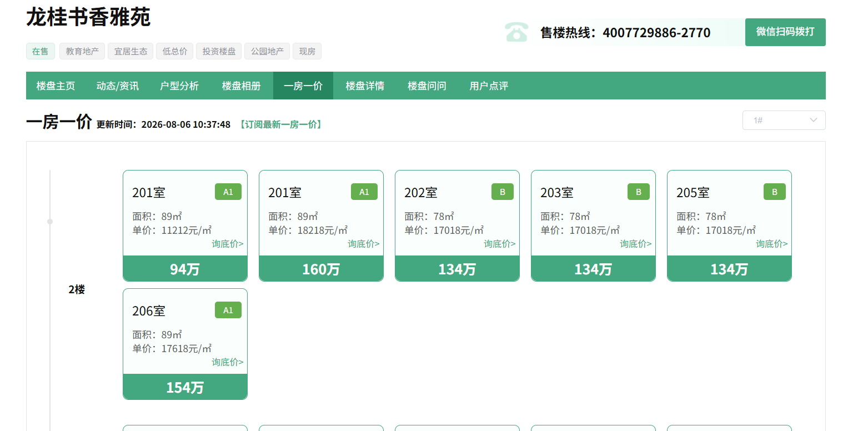Select the 一房一价 tab
This screenshot has width=868, height=431.
[303, 86]
